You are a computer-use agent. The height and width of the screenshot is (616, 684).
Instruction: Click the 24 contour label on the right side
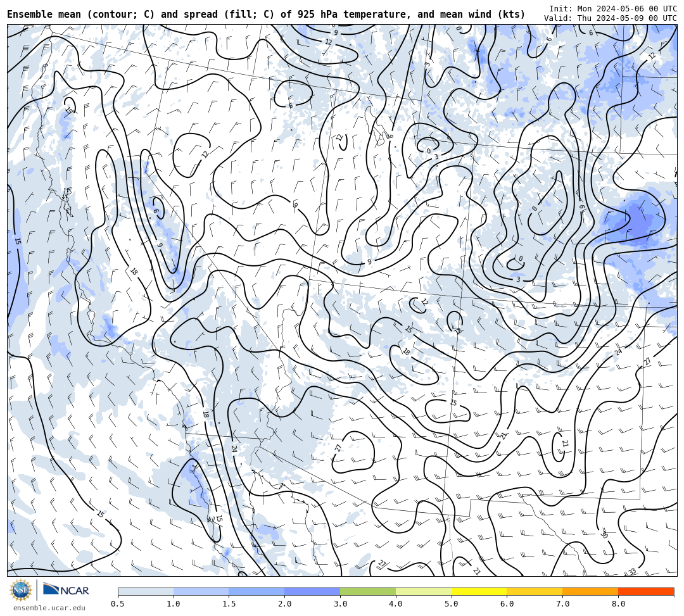[618, 351]
